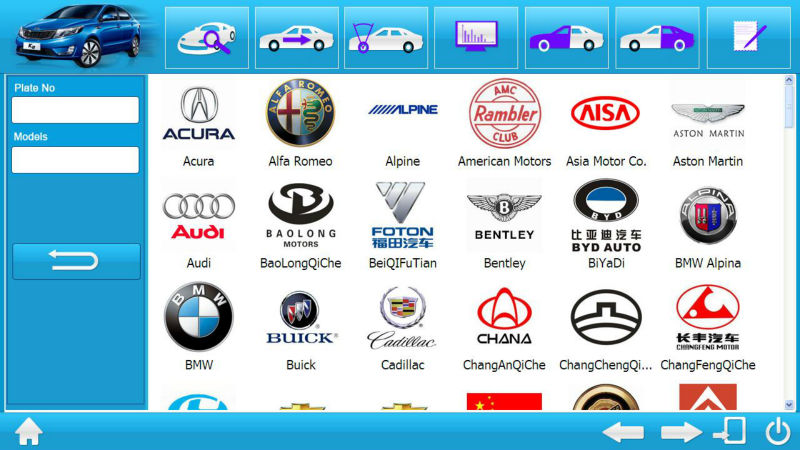This screenshot has height=450, width=800.
Task: Click the "BeiQIFuTian" label text
Action: 403,263
